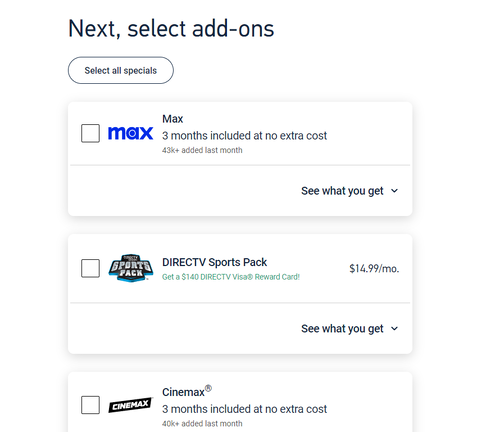Open the $140 Visa Reward Card offer
This screenshot has height=432, width=486.
pos(231,277)
